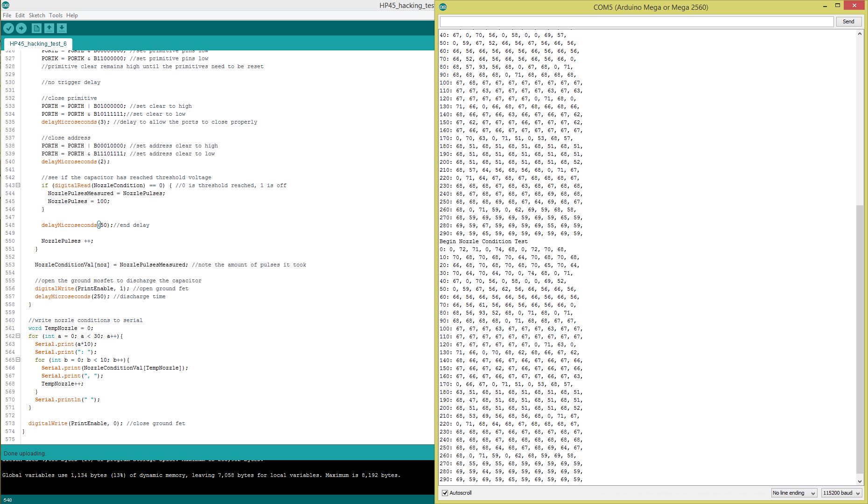Click 'NozzlePulses = 100;' on line 545
This screenshot has height=504, width=868.
pos(78,201)
